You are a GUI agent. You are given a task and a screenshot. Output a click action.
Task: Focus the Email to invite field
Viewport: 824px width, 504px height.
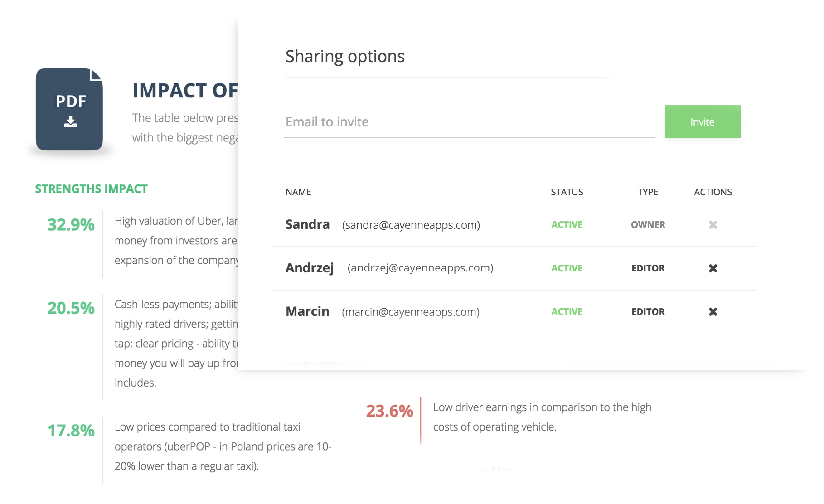[x=469, y=122]
